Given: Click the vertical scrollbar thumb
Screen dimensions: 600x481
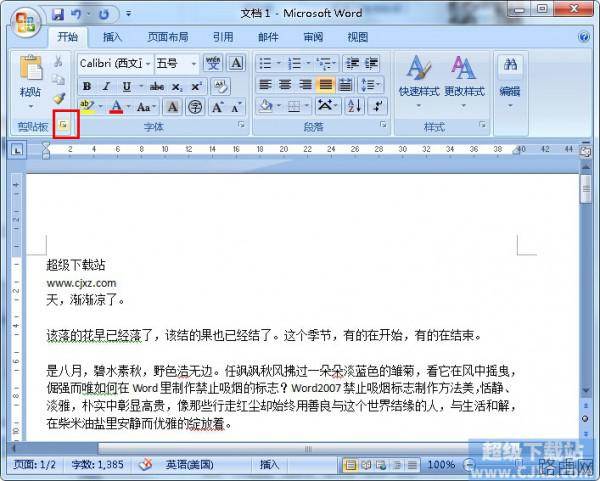Looking at the screenshot, I should click(x=586, y=189).
